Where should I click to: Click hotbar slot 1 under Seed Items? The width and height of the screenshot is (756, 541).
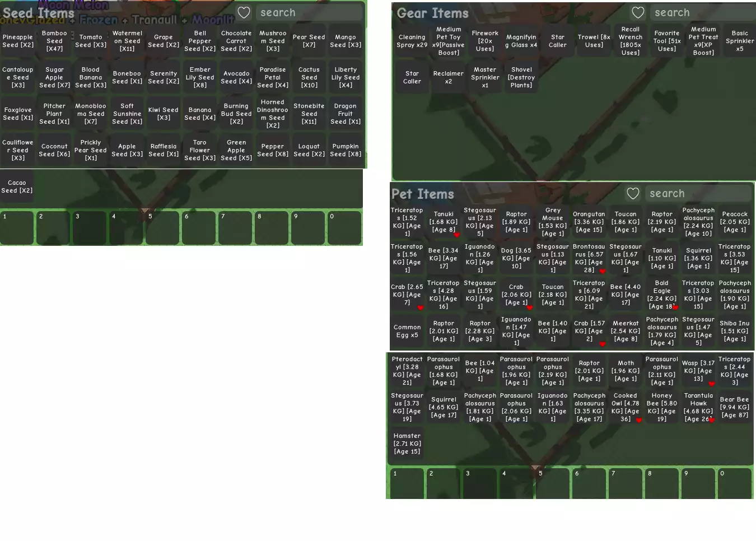pos(17,228)
